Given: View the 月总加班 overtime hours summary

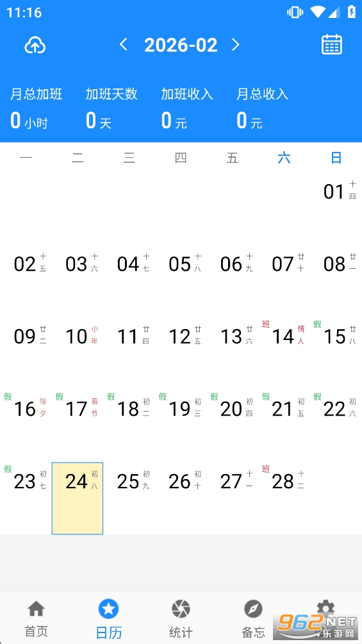Looking at the screenshot, I should pyautogui.click(x=36, y=108).
